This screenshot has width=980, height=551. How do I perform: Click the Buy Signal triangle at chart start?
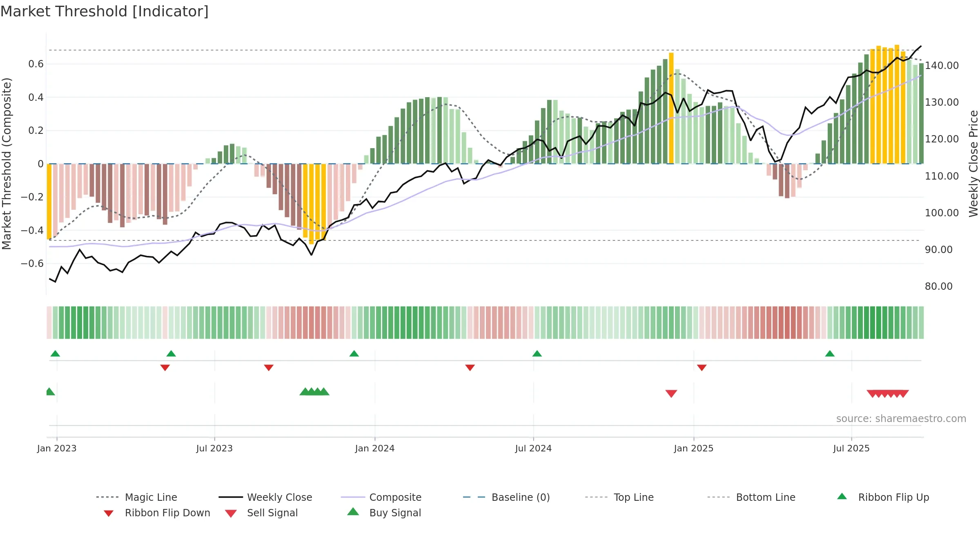(50, 392)
